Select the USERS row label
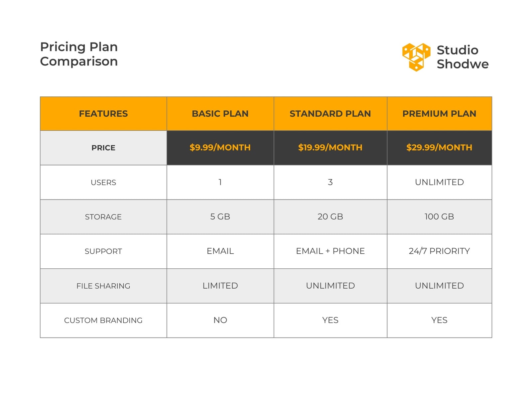The width and height of the screenshot is (532, 399). [103, 182]
